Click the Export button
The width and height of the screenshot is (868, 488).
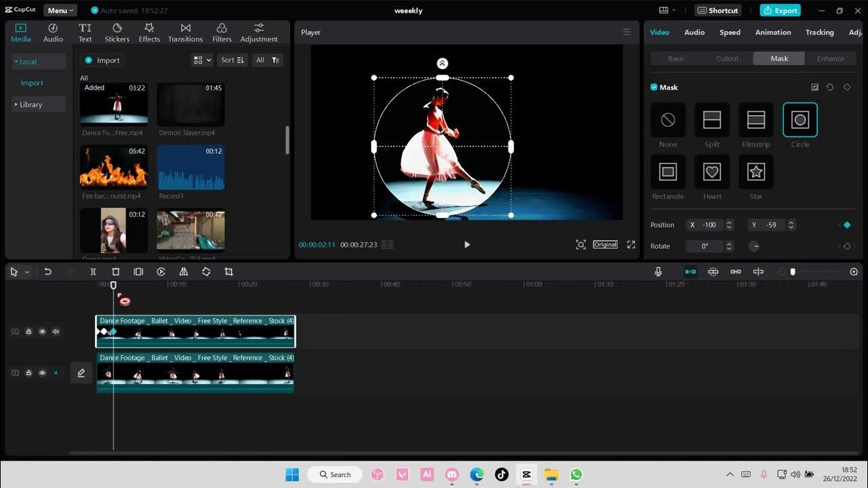(x=781, y=10)
